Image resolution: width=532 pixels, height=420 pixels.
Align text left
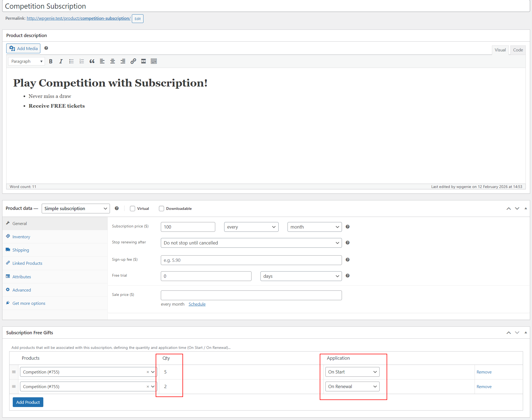(x=102, y=61)
